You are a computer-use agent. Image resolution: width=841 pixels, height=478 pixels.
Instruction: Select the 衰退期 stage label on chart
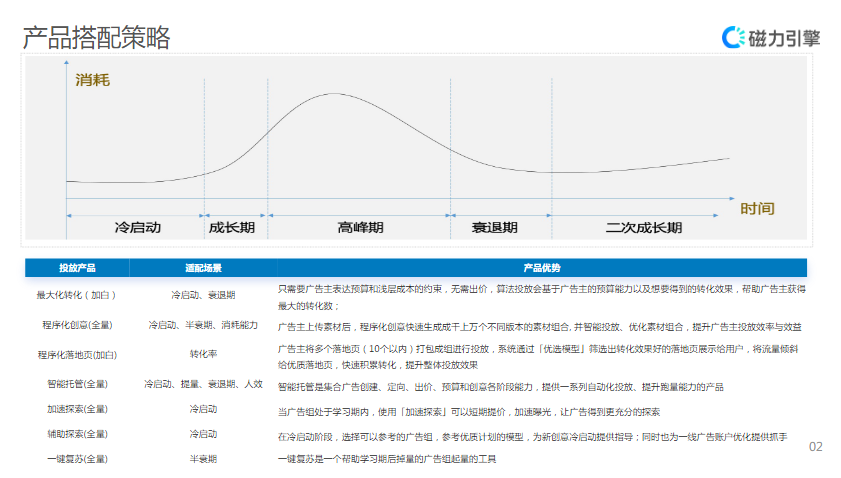[x=495, y=227]
